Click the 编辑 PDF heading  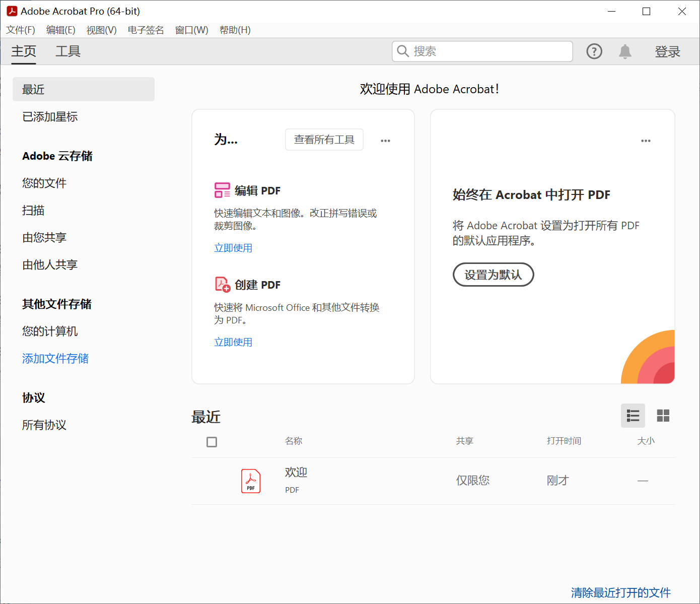(257, 191)
